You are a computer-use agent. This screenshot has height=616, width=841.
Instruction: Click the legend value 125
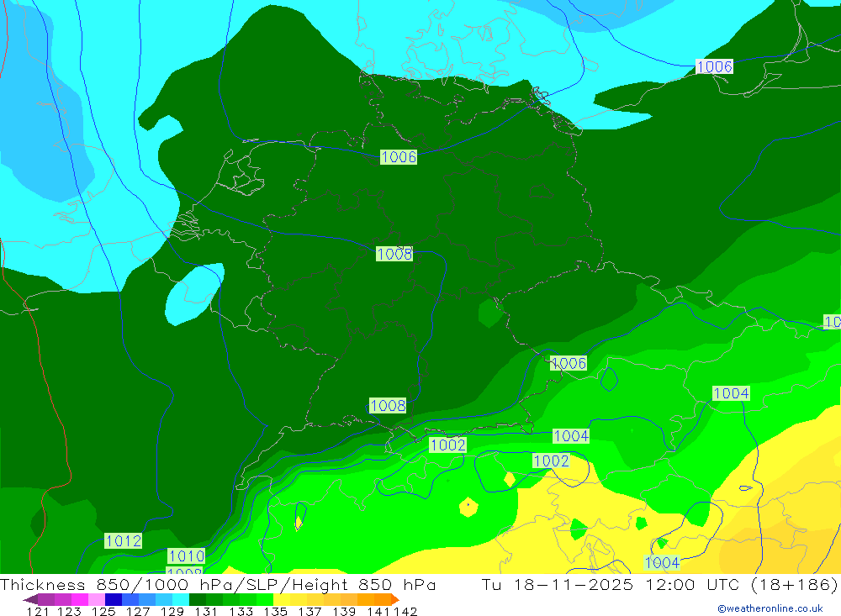103,611
